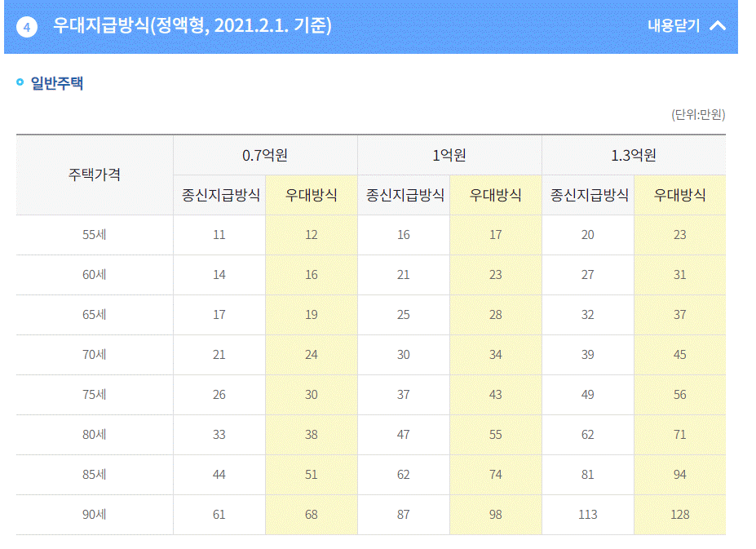Click value 39 in the 70세 row

pos(588,355)
